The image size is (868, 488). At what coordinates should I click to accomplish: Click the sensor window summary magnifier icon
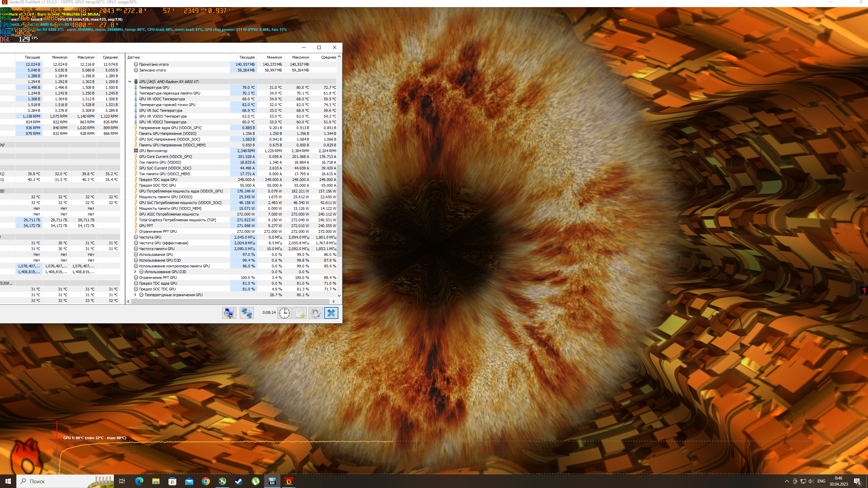(x=229, y=313)
